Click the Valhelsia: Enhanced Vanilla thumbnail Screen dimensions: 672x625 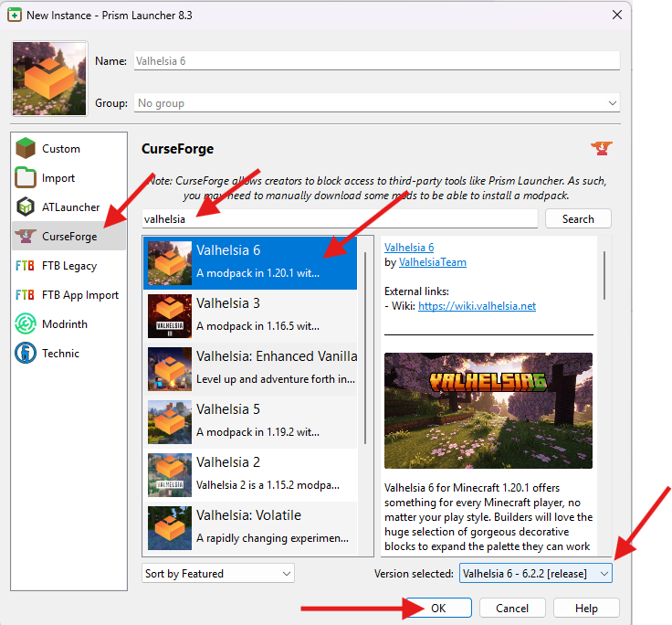pyautogui.click(x=170, y=369)
